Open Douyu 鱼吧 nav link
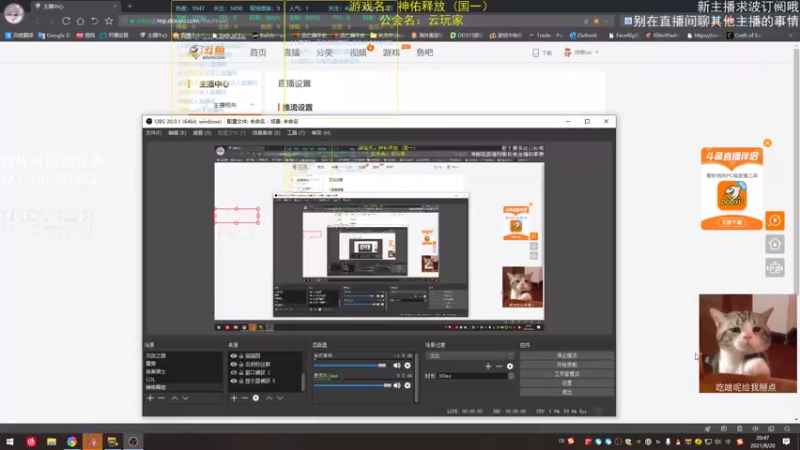The image size is (800, 450). (x=424, y=53)
